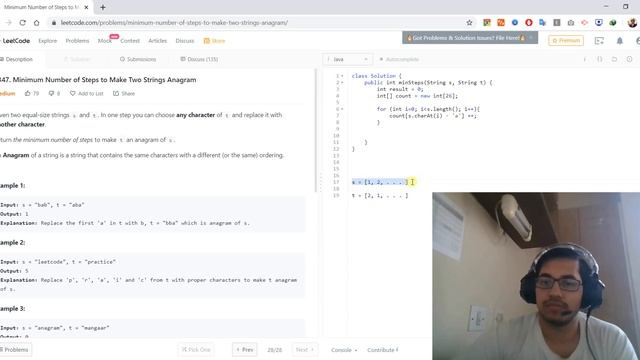Open the Java language dropdown
Screen dimensions: 640x360
click(x=347, y=60)
